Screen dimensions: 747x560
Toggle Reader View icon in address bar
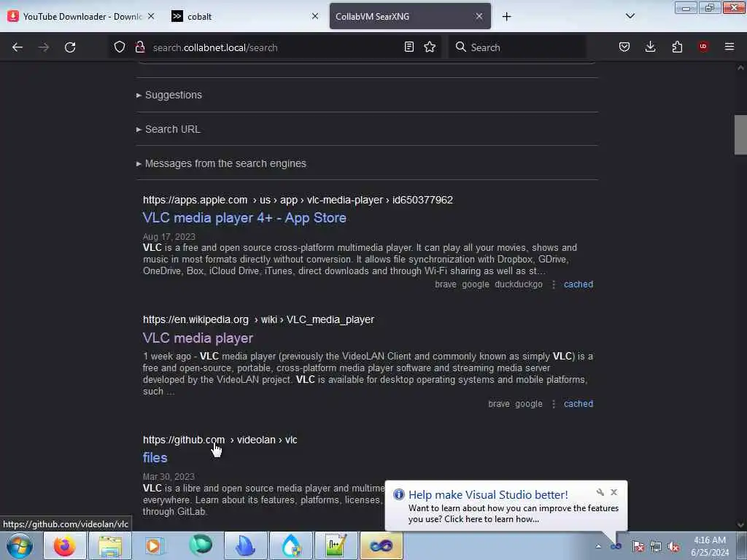409,47
